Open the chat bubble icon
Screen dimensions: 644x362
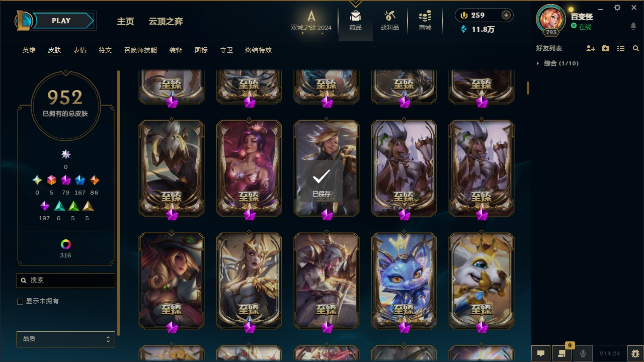tap(541, 353)
